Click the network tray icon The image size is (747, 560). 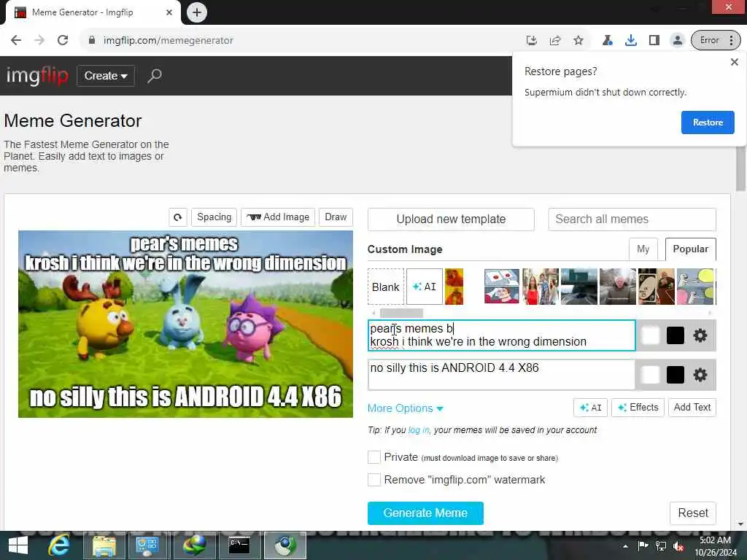(x=661, y=546)
